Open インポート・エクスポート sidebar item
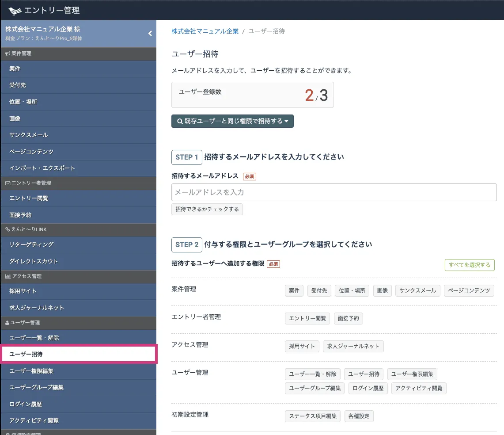Screen dimensions: 504x435 42,168
